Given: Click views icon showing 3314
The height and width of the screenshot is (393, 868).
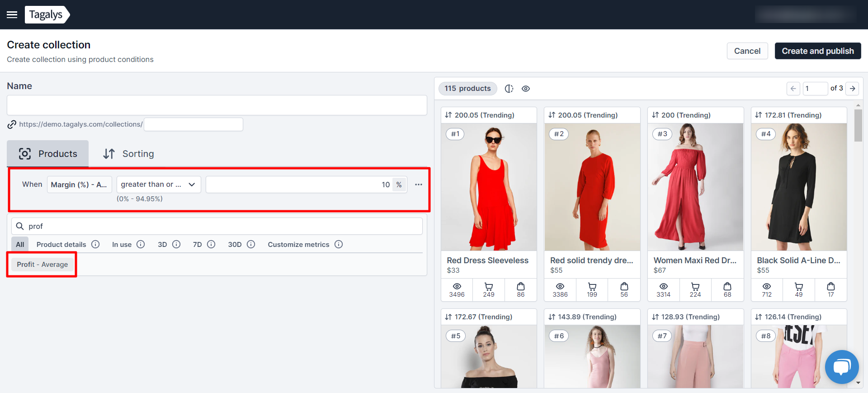Looking at the screenshot, I should 664,286.
